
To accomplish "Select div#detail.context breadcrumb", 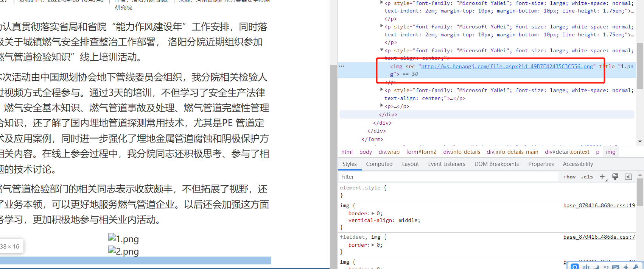I will (x=567, y=152).
